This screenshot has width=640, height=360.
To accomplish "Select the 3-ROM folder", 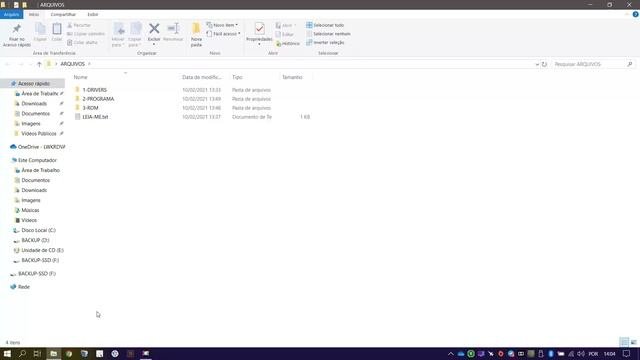I will pos(90,108).
